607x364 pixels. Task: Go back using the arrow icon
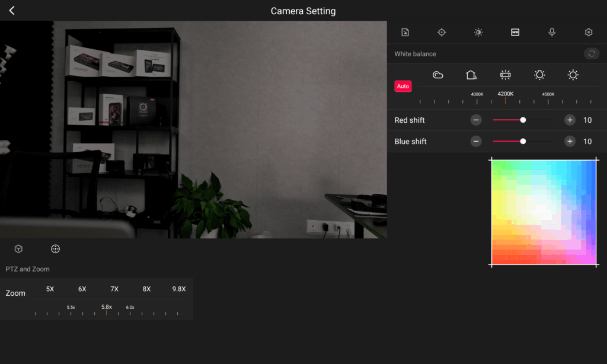click(x=12, y=11)
